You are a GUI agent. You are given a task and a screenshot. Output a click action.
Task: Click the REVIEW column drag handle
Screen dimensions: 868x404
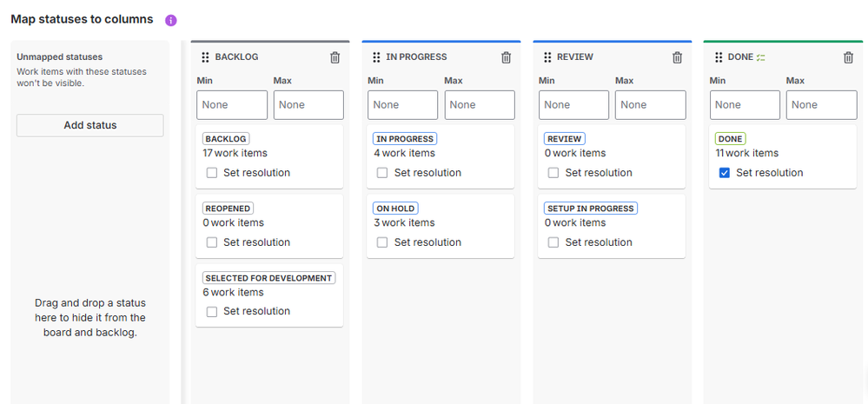(547, 57)
